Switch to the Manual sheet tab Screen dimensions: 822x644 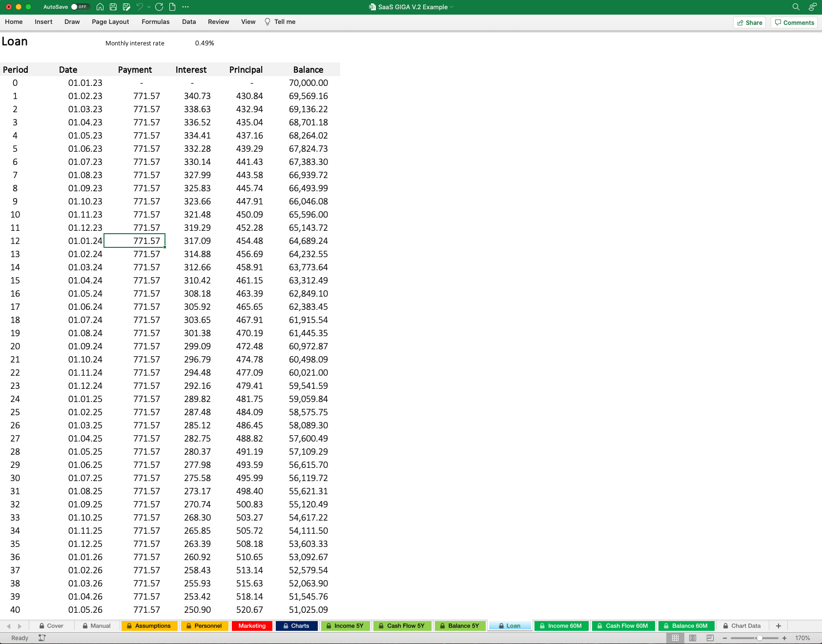pyautogui.click(x=97, y=626)
